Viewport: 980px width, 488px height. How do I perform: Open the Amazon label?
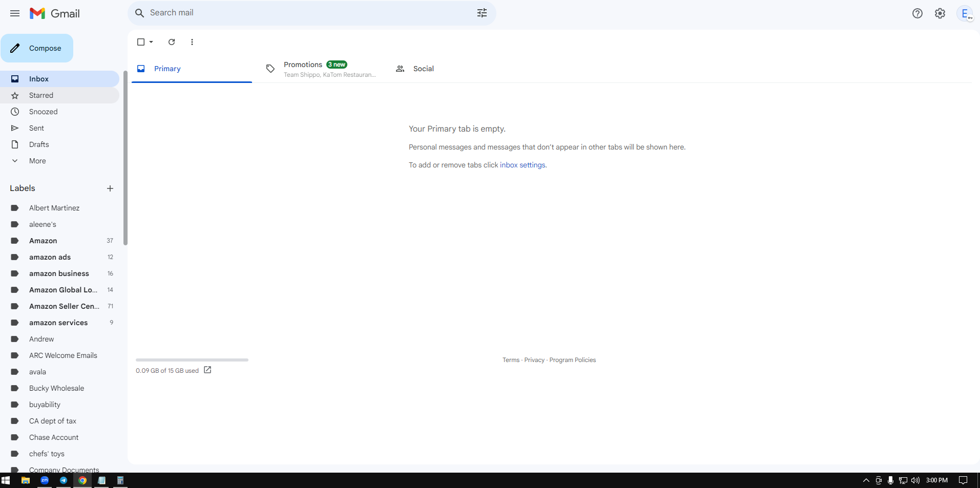(x=59, y=241)
